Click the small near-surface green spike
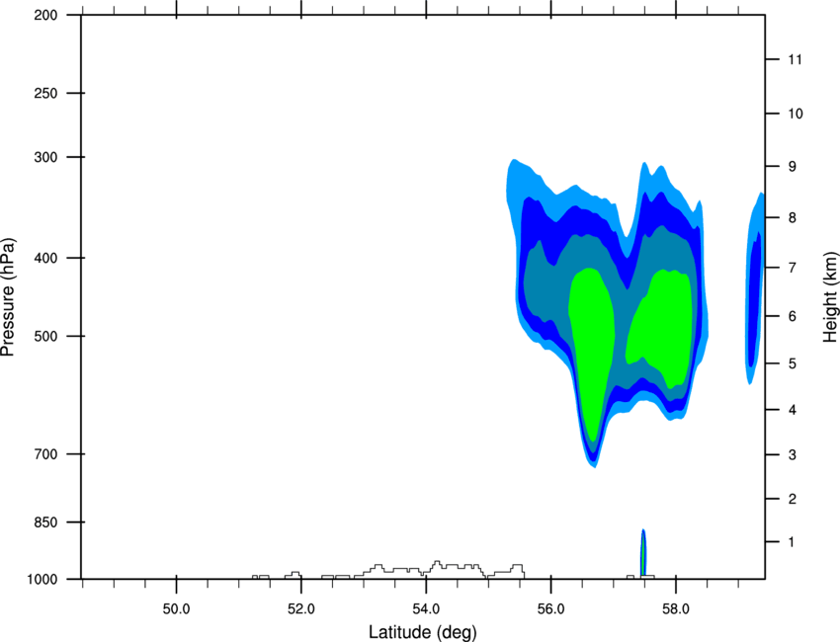This screenshot has width=840, height=642. click(x=643, y=554)
